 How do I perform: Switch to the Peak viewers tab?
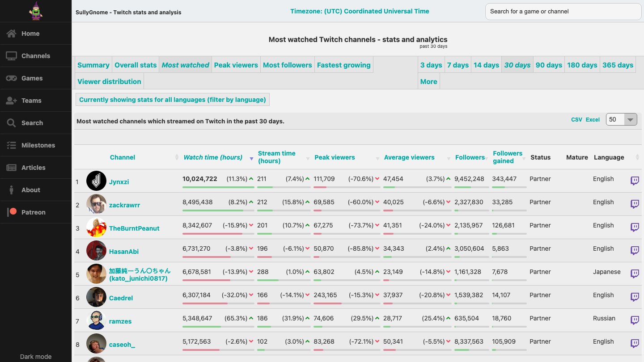(x=236, y=65)
